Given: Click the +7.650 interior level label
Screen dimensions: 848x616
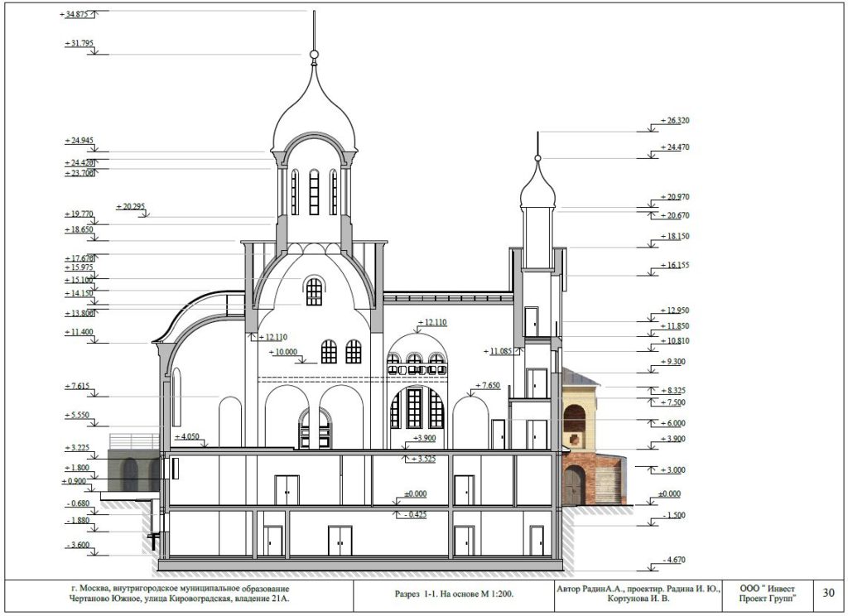Looking at the screenshot, I should (x=487, y=386).
